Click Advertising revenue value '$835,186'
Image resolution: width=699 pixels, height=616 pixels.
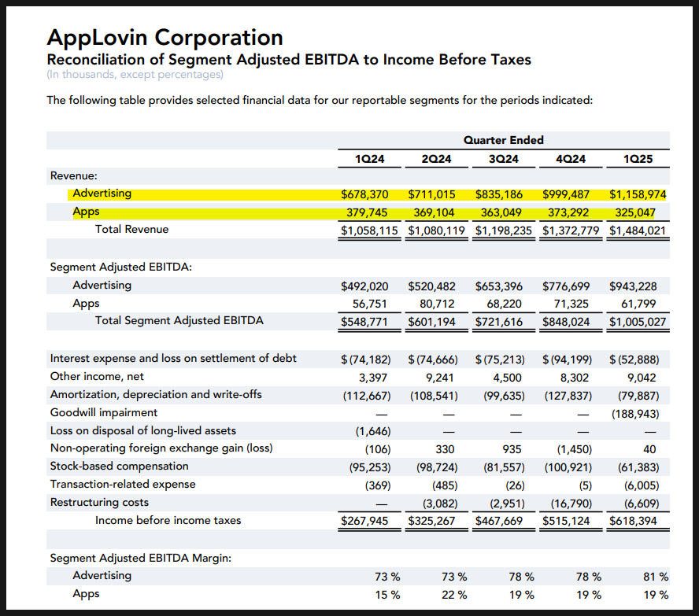[x=499, y=194]
